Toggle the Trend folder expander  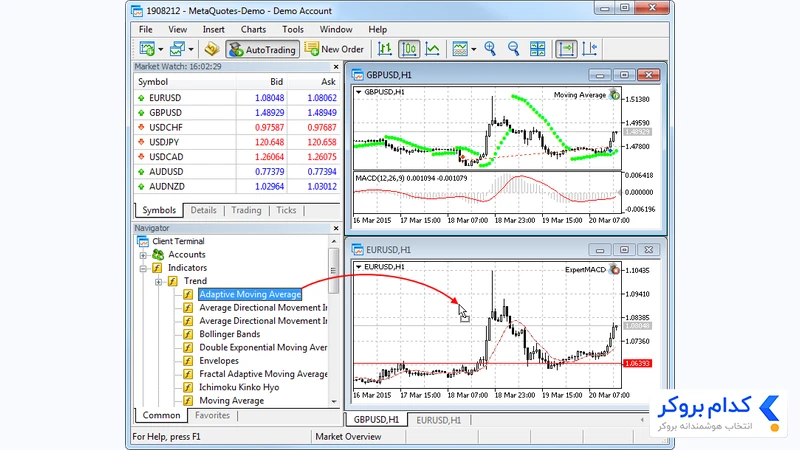click(159, 281)
